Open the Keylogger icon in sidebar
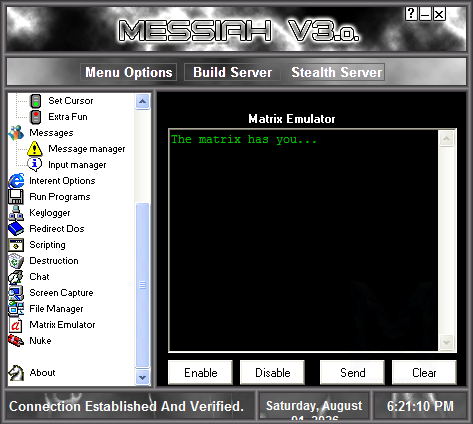 pyautogui.click(x=16, y=213)
